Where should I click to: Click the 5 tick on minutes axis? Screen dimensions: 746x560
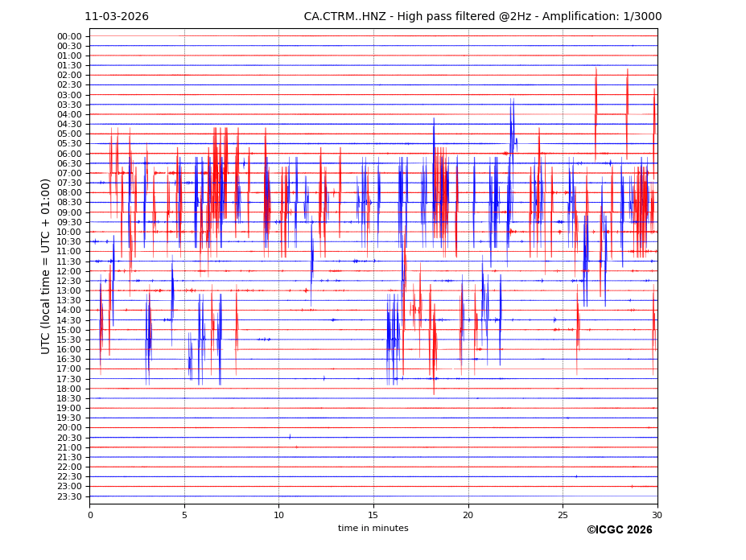[x=184, y=514]
